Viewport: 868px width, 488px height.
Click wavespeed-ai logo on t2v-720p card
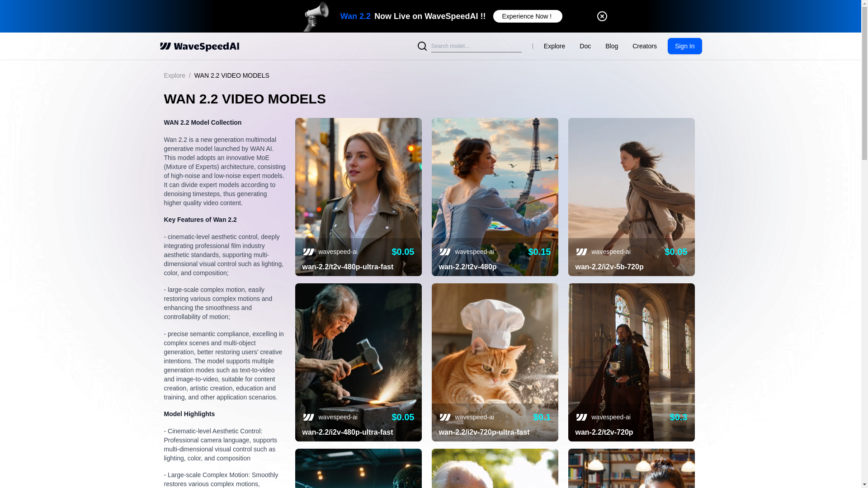pyautogui.click(x=581, y=417)
